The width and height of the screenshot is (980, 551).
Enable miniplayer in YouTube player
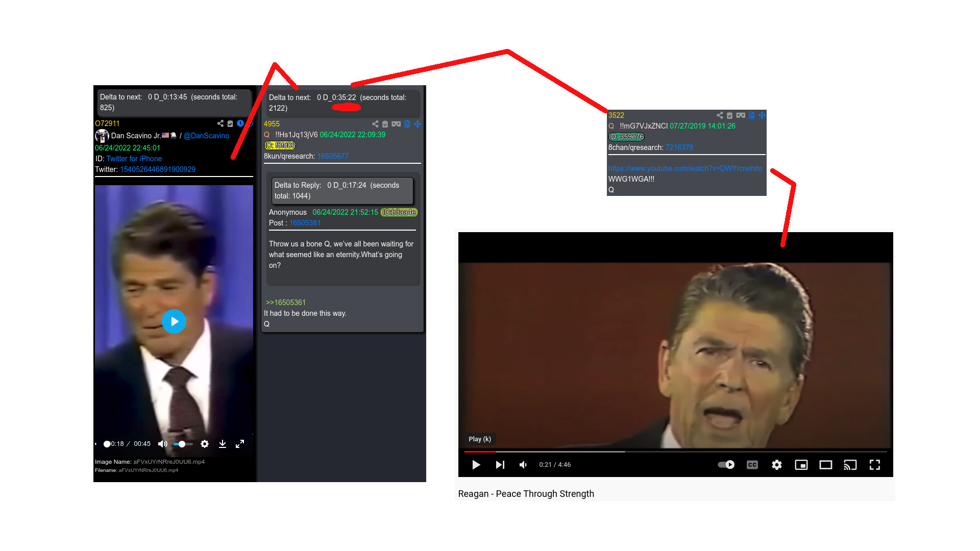click(801, 465)
